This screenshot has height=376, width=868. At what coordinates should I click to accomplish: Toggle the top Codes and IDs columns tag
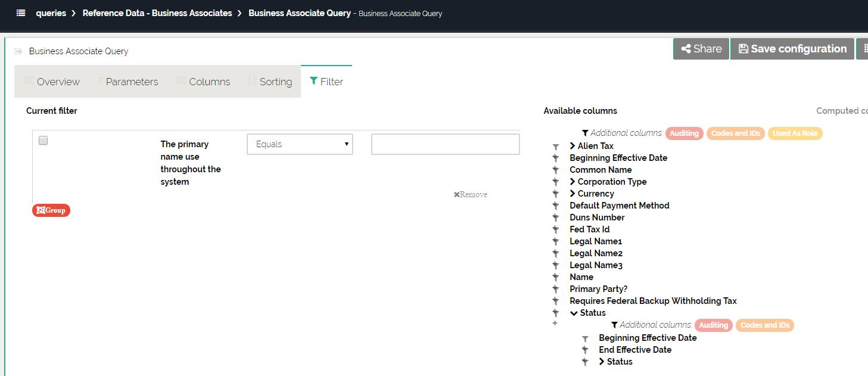coord(735,133)
